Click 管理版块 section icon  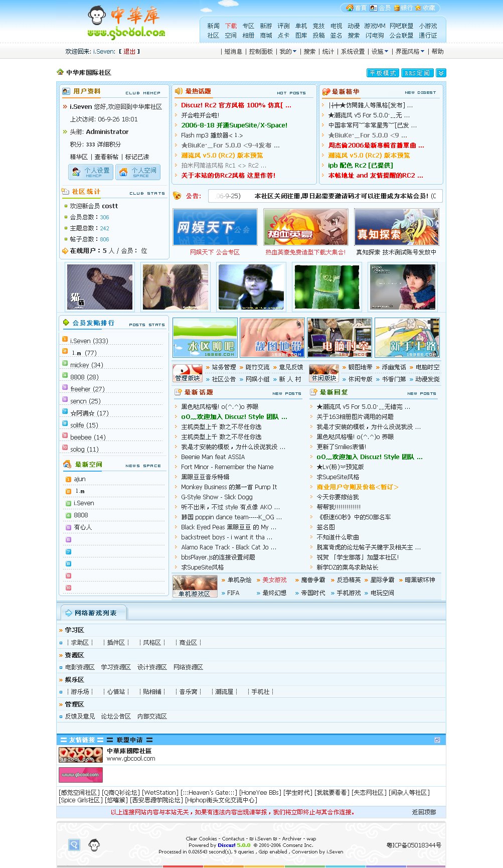(x=188, y=373)
